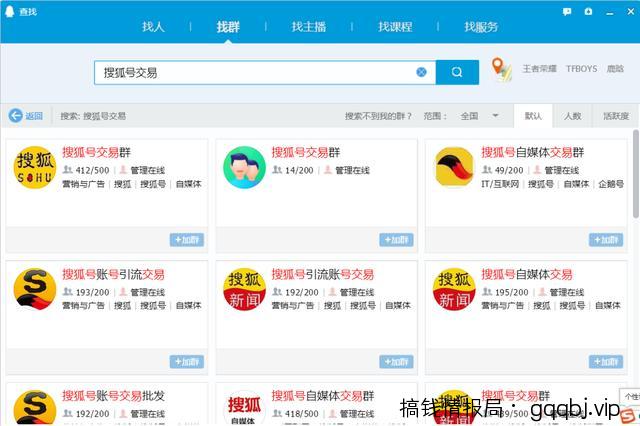Click the QQ penguin logo in title bar
This screenshot has height=426, width=640.
click(x=9, y=11)
